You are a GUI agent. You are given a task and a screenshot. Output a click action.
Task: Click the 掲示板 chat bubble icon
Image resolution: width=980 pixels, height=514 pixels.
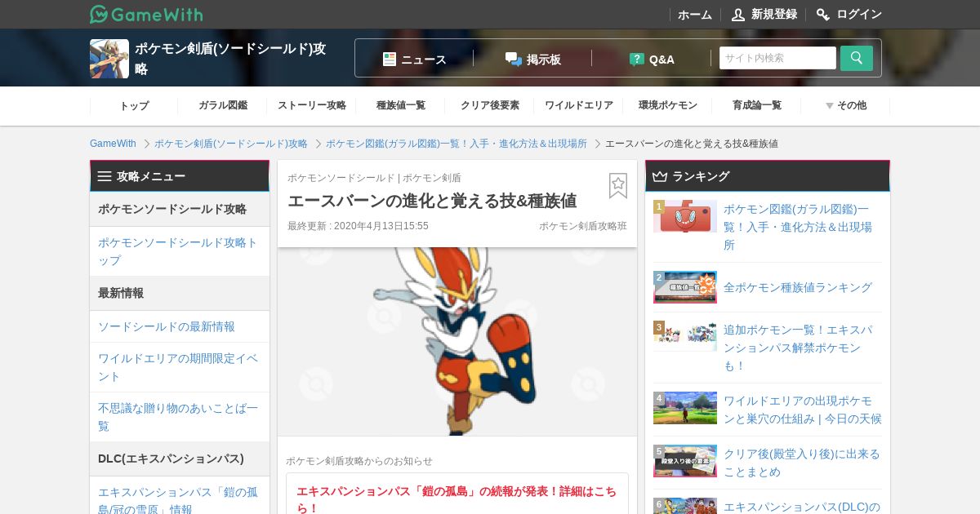coord(514,59)
